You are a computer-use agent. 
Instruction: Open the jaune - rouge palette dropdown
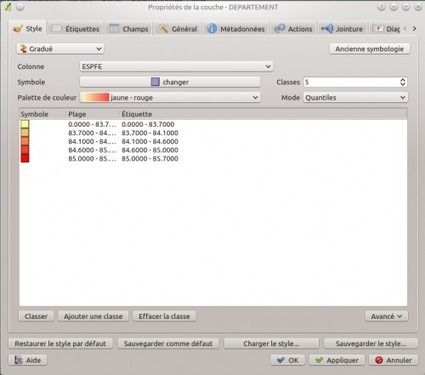[170, 97]
